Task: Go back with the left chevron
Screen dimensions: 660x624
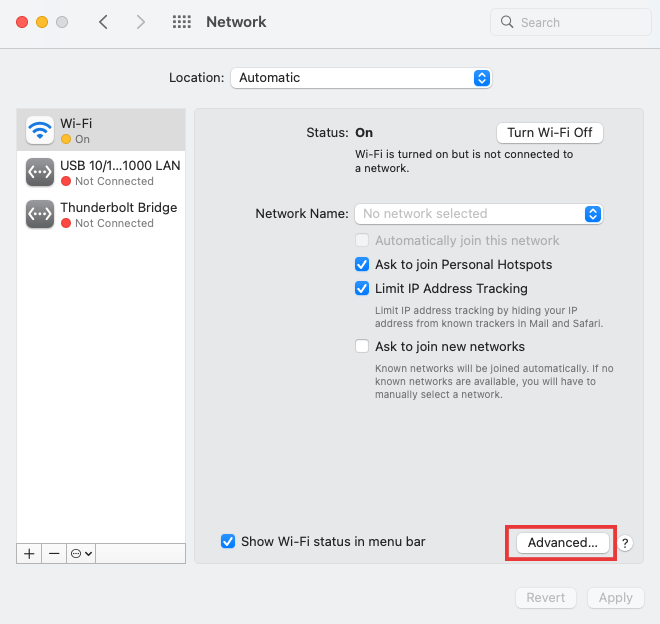Action: (103, 22)
